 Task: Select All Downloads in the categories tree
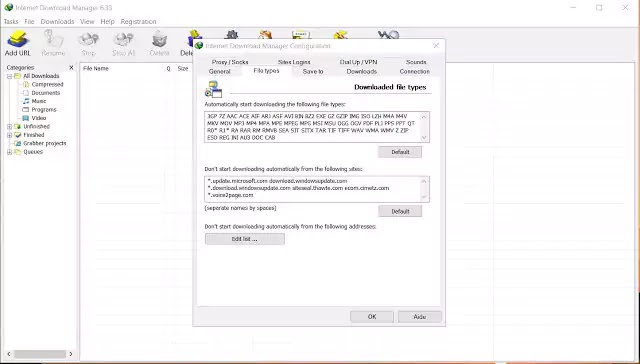pos(41,76)
